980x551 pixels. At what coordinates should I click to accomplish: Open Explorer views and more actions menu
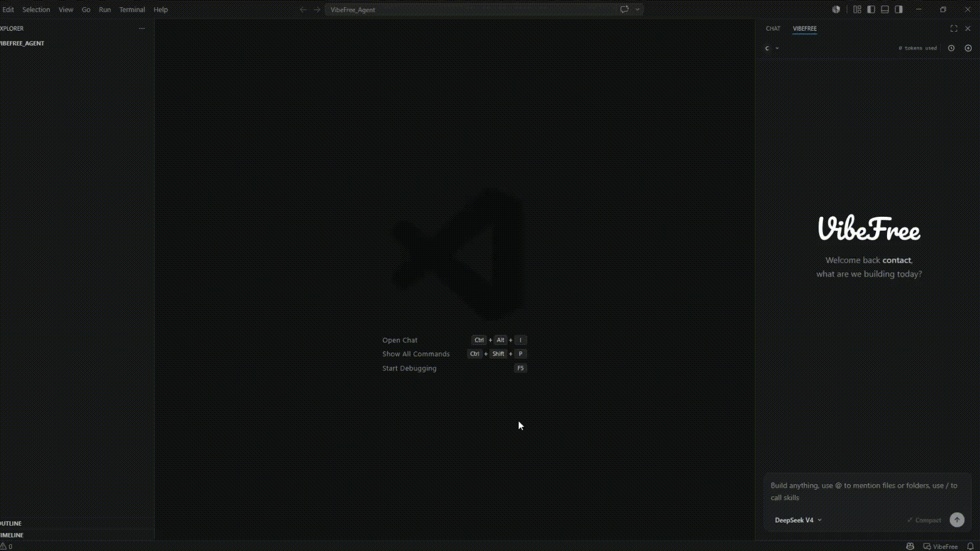coord(142,29)
